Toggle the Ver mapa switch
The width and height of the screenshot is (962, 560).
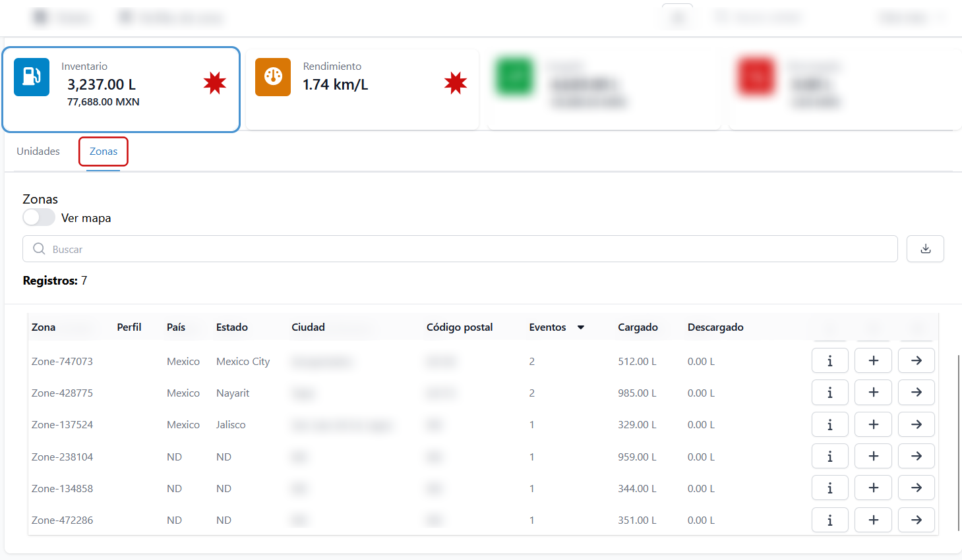(x=39, y=217)
